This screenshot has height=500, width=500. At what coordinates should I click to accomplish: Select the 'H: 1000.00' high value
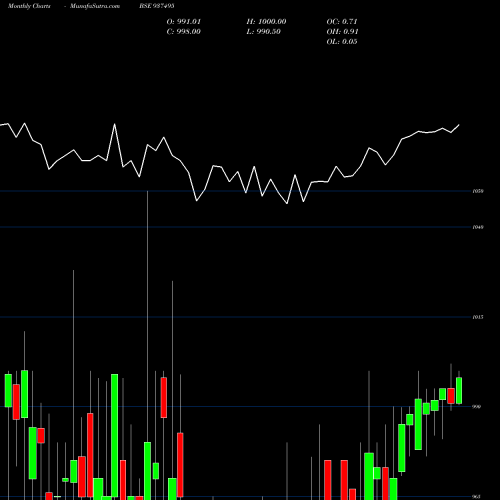pos(266,22)
